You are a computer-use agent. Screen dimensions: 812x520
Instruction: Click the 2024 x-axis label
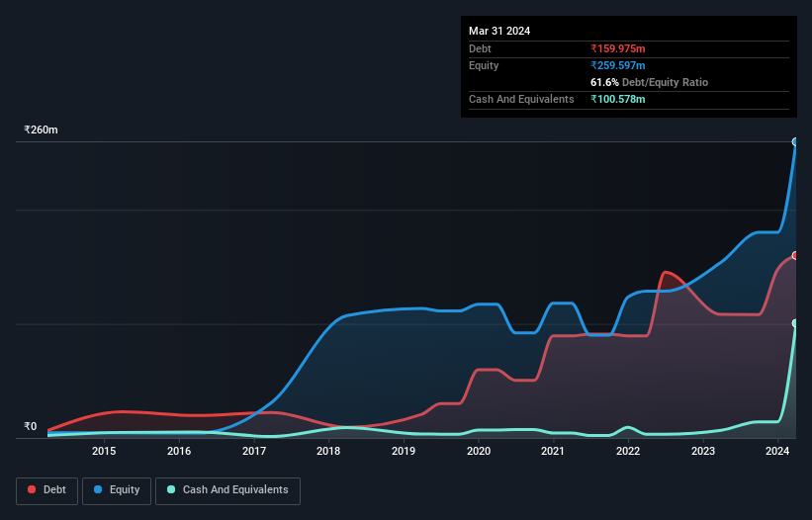pyautogui.click(x=777, y=451)
